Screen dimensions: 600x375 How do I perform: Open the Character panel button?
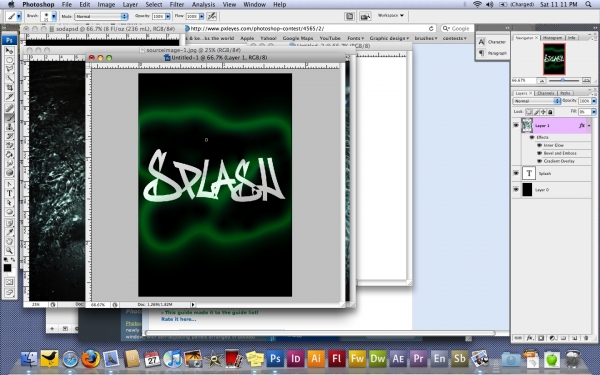492,42
